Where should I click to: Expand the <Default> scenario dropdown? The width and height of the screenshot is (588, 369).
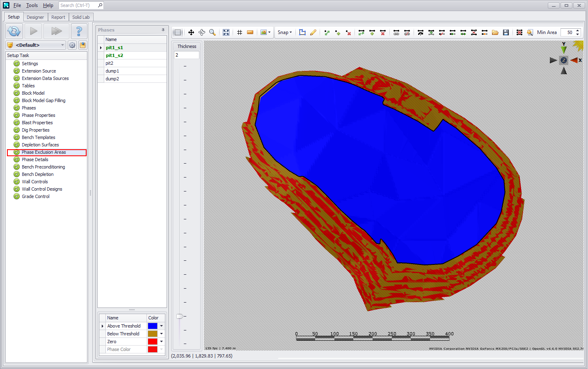pyautogui.click(x=62, y=45)
